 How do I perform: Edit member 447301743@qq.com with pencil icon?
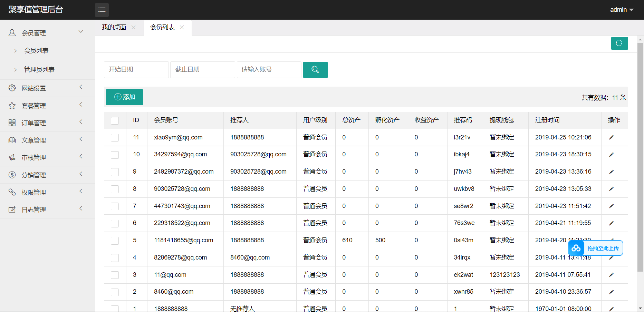coord(612,206)
